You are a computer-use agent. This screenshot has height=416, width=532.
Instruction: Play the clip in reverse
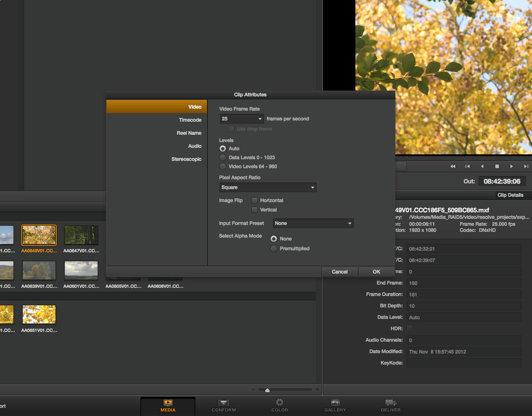click(482, 166)
